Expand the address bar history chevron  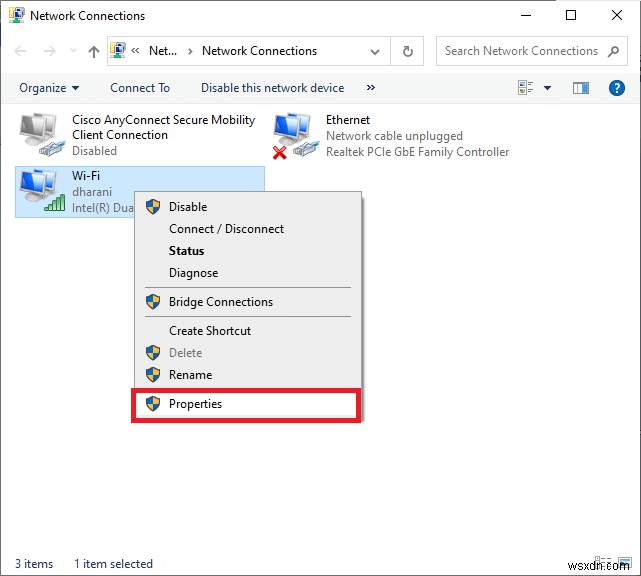[x=374, y=52]
